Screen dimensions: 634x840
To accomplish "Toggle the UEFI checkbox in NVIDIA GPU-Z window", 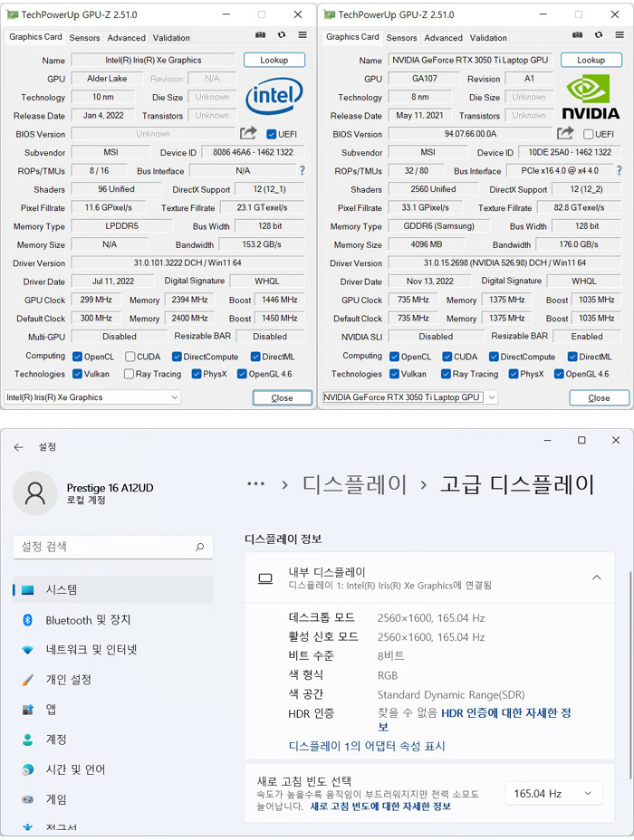I will 589,134.
